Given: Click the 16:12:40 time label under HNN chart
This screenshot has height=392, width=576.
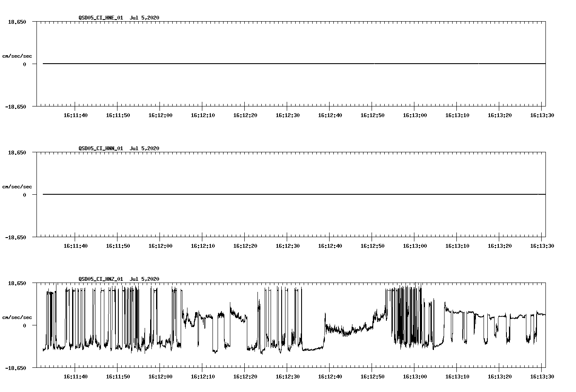Looking at the screenshot, I should click(x=330, y=246).
